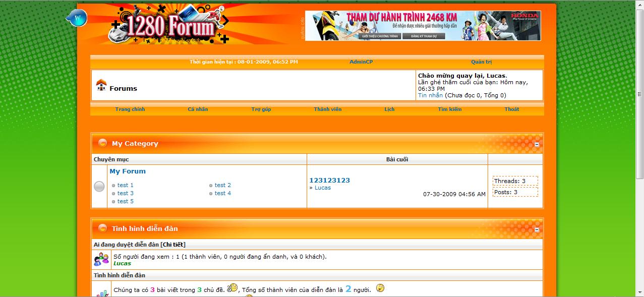Go to the Thành viên page
This screenshot has width=644, height=297.
pos(327,109)
